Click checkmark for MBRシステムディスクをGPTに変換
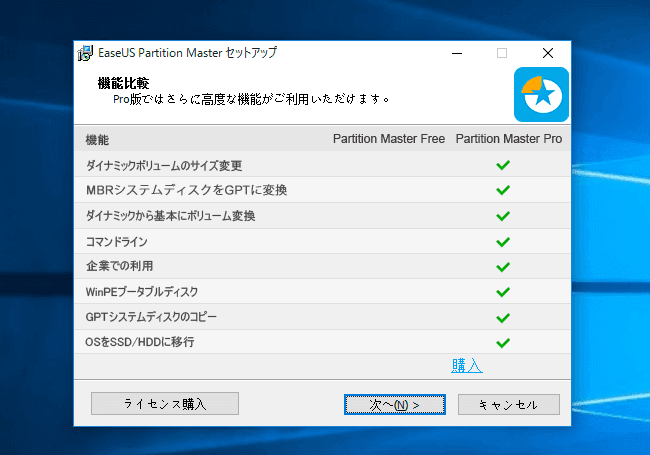 [503, 190]
